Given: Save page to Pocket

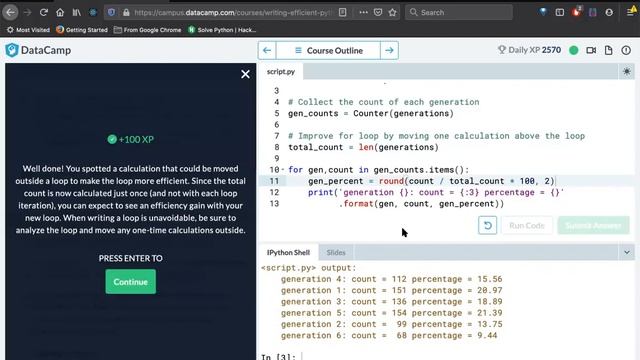Looking at the screenshot, I should [x=378, y=13].
